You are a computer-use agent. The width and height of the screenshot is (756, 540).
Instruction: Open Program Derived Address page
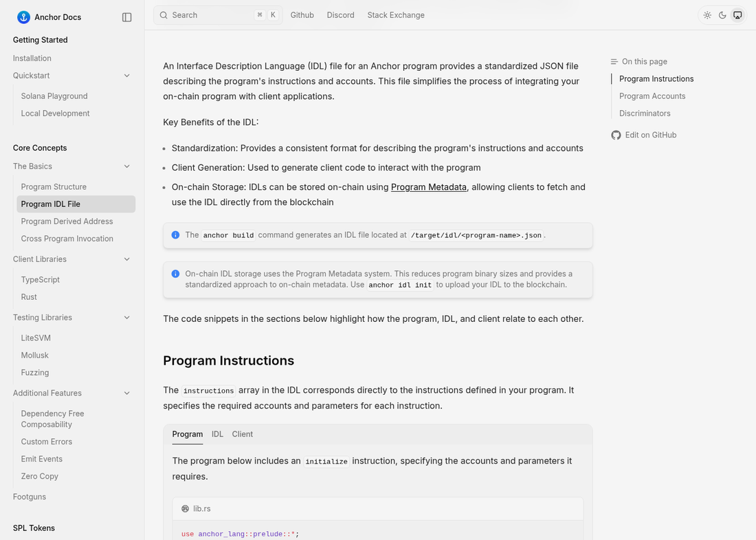pyautogui.click(x=67, y=222)
